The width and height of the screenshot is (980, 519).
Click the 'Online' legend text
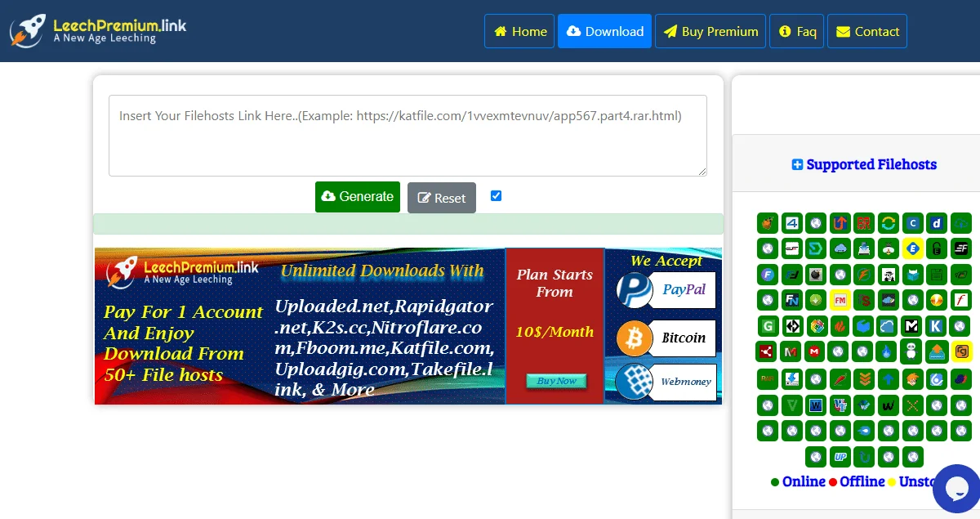pos(804,481)
